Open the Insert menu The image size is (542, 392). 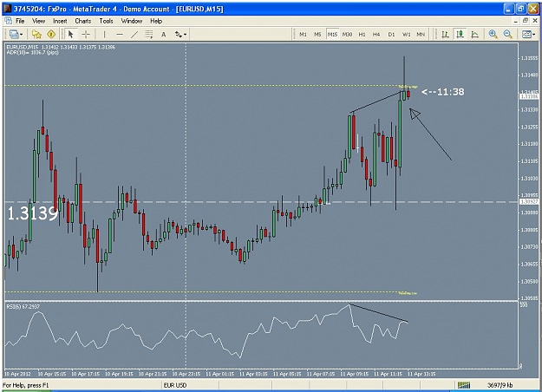[60, 21]
